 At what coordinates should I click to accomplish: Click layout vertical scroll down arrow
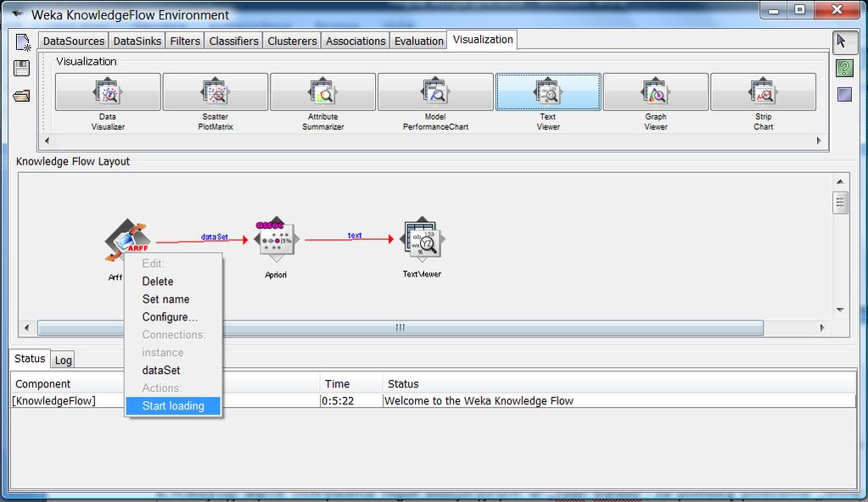840,310
